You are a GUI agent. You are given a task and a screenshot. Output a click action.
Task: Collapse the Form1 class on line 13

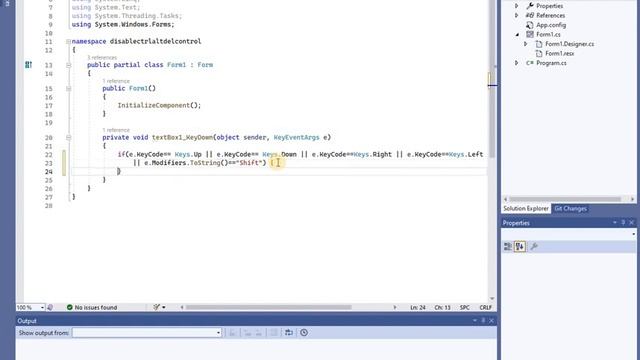tap(68, 64)
